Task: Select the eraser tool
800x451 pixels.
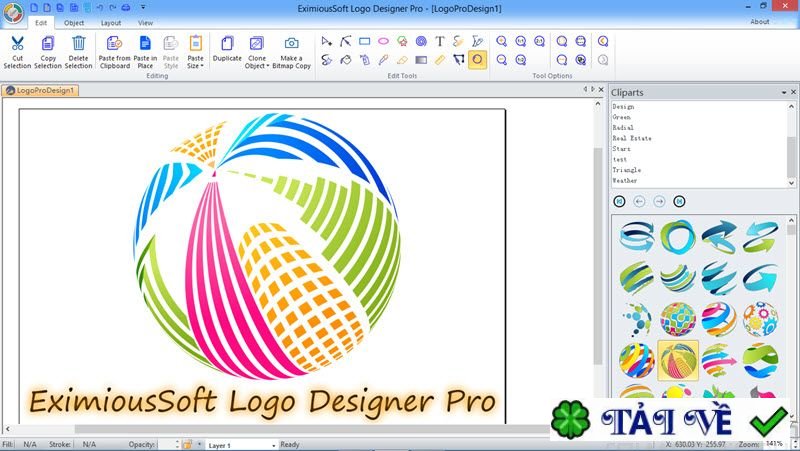Action: (x=402, y=60)
